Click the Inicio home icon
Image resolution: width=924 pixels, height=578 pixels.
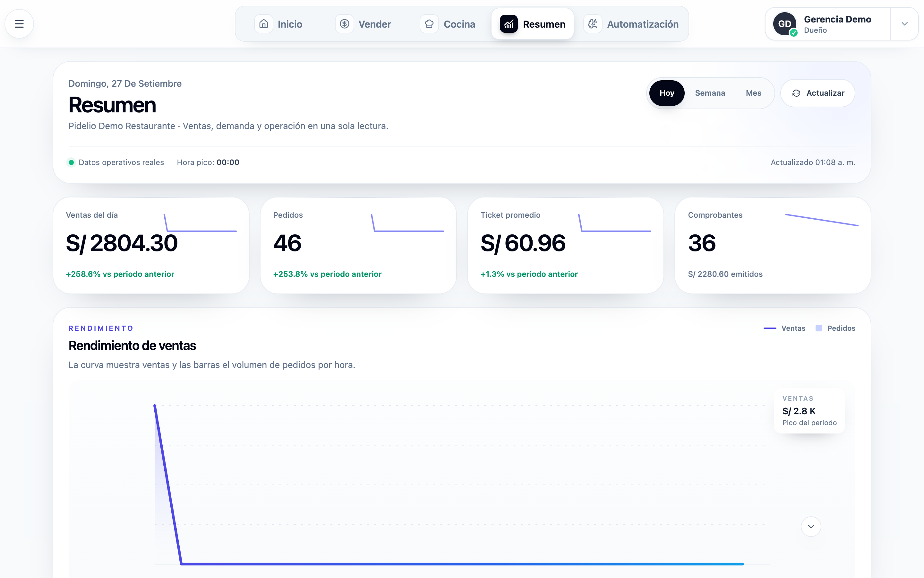tap(263, 24)
